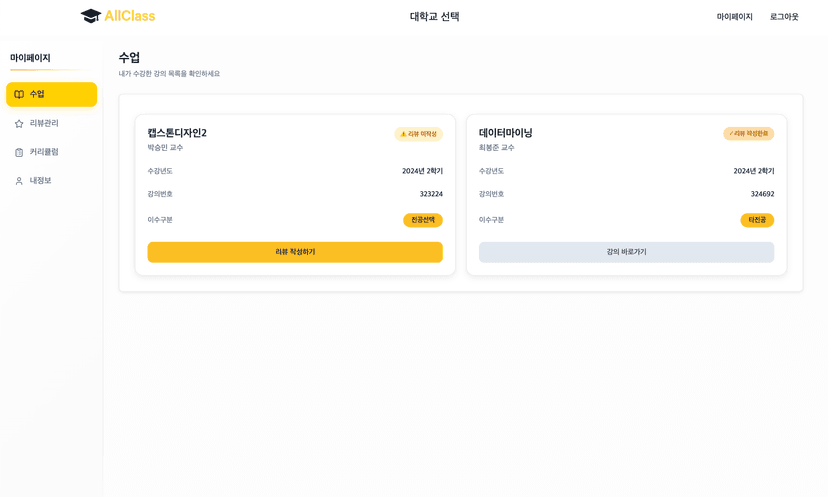Viewport: 828px width, 497px height.
Task: Click the clipboard icon beside 커리큘럼
Action: point(19,152)
